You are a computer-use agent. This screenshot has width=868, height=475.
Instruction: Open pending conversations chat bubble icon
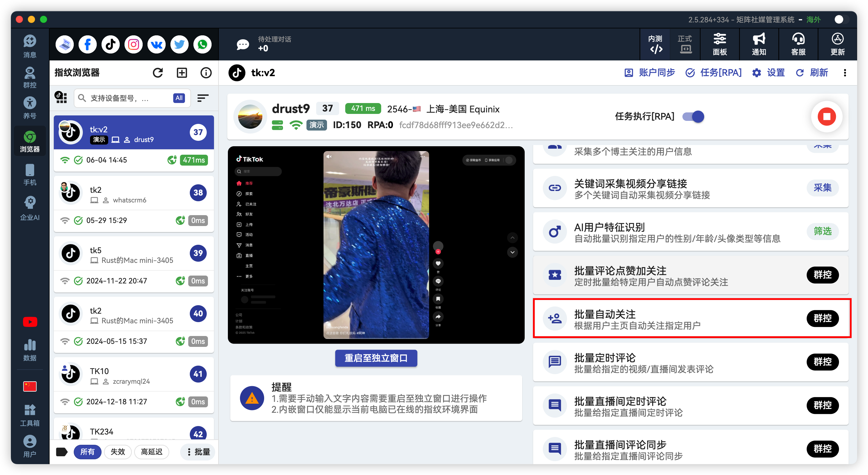[243, 44]
